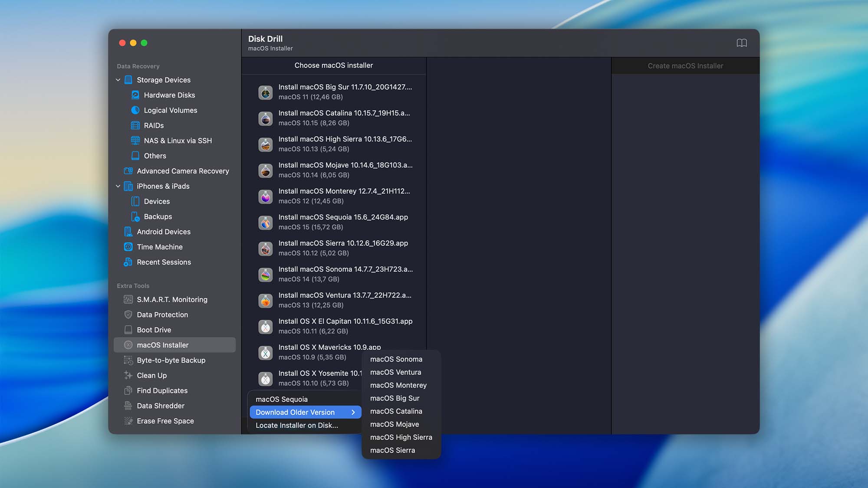Image resolution: width=868 pixels, height=488 pixels.
Task: Collapse the iPhones & iPads tree section
Action: pos(118,186)
